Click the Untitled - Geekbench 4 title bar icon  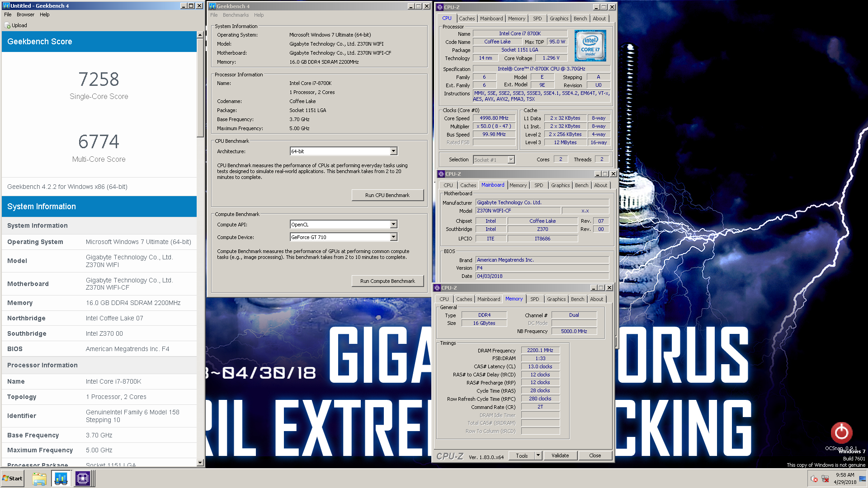6,6
